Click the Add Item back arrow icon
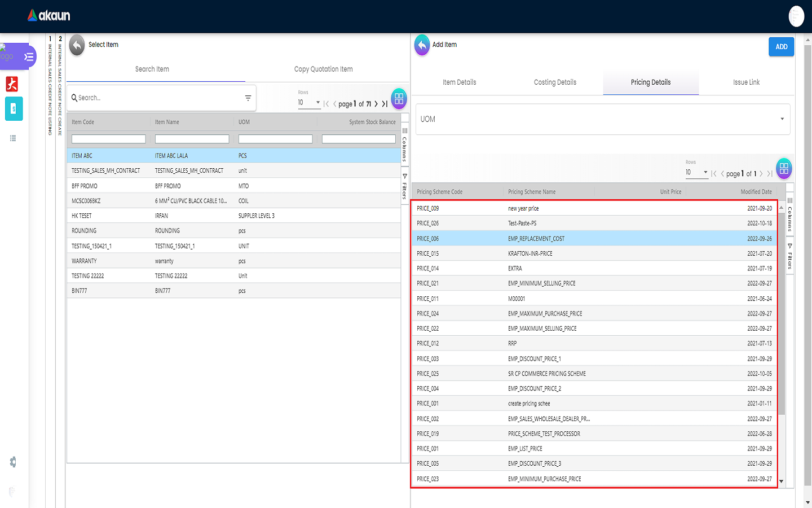The height and width of the screenshot is (508, 812). point(422,45)
